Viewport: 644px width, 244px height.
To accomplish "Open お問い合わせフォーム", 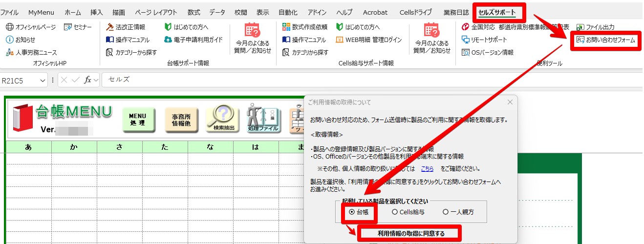I will (x=606, y=40).
